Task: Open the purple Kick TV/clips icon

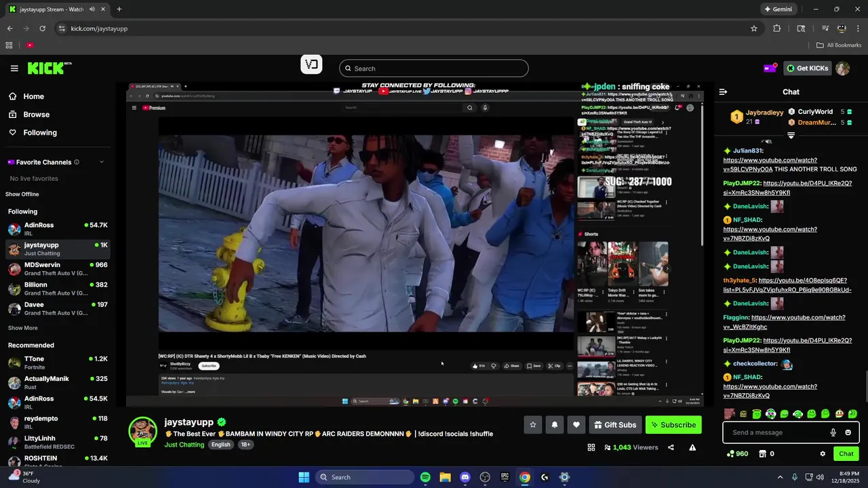Action: coord(770,68)
